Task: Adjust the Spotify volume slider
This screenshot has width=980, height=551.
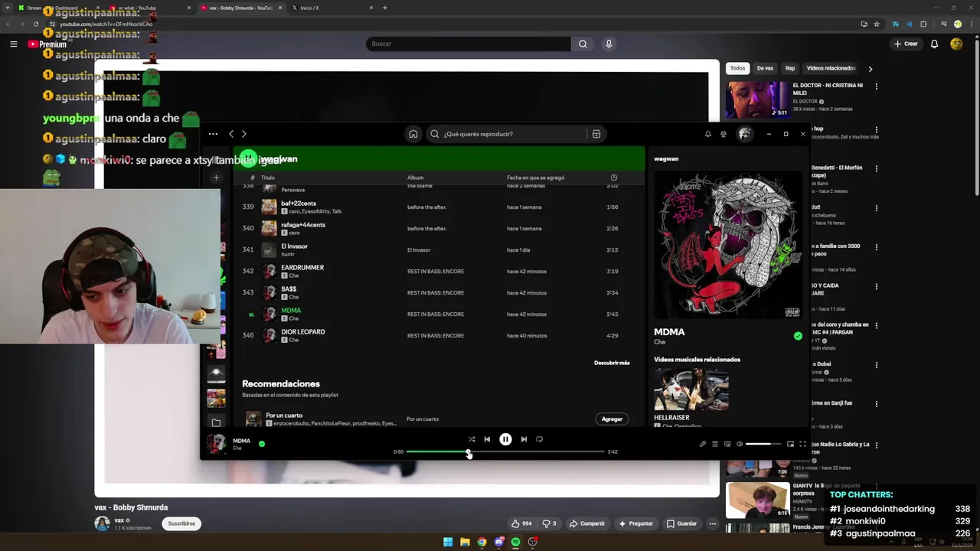Action: click(x=763, y=444)
